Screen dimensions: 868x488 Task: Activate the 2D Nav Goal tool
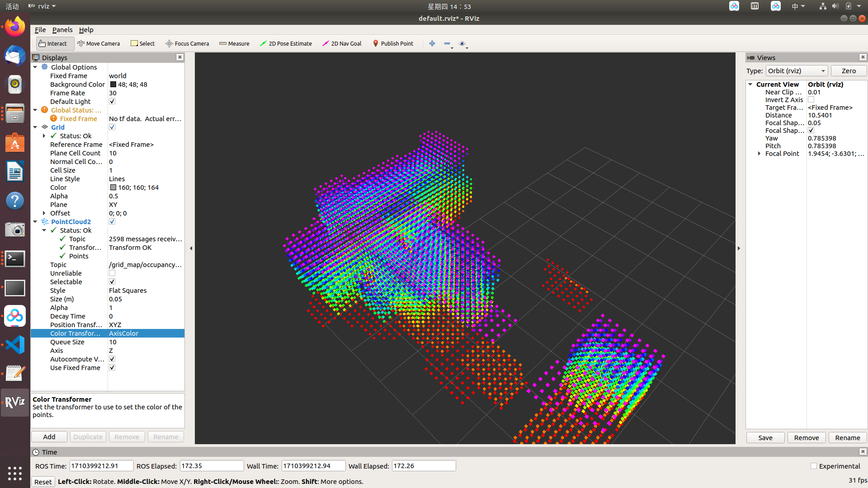342,43
